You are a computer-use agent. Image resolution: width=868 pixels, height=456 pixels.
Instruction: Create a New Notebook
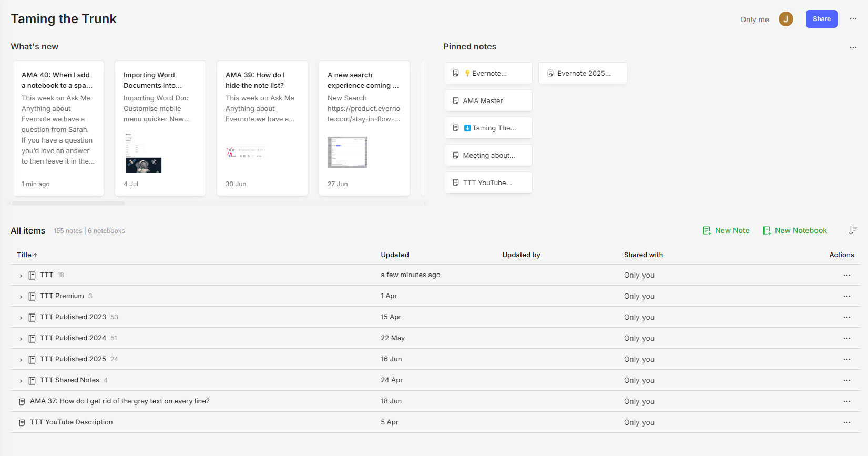(x=794, y=230)
